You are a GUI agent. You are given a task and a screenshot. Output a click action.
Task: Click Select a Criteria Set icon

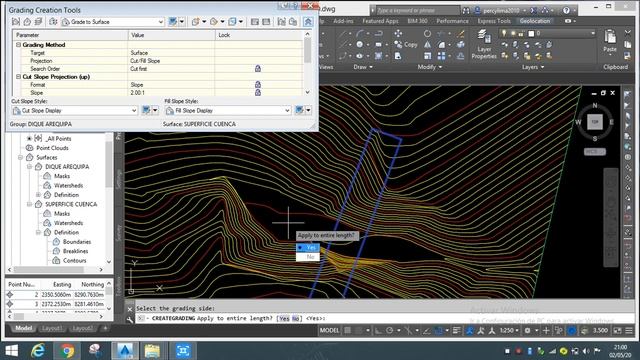point(53,22)
